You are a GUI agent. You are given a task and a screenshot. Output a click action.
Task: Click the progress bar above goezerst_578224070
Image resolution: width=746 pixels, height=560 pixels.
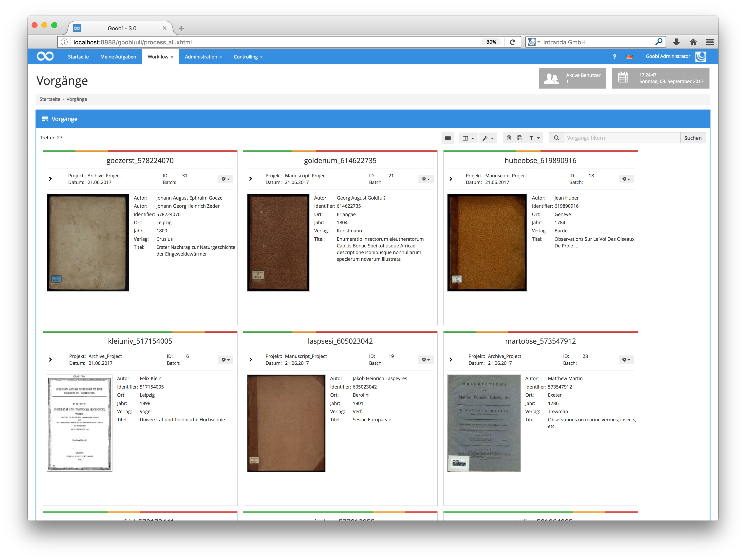pyautogui.click(x=140, y=151)
